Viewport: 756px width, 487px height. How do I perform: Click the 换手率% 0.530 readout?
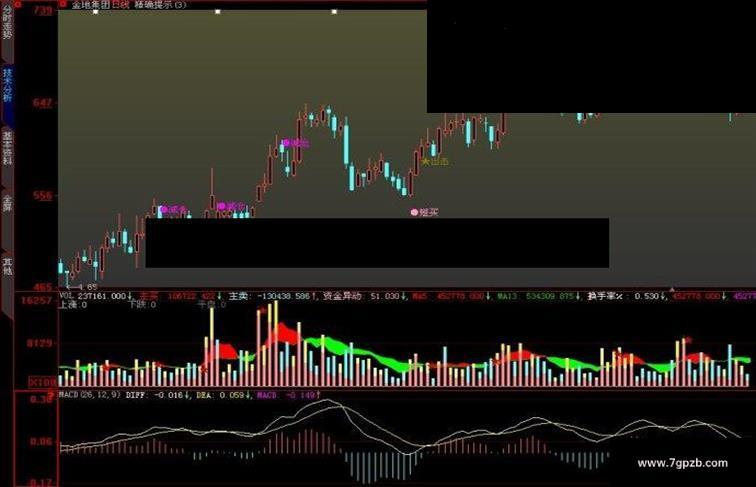point(627,296)
